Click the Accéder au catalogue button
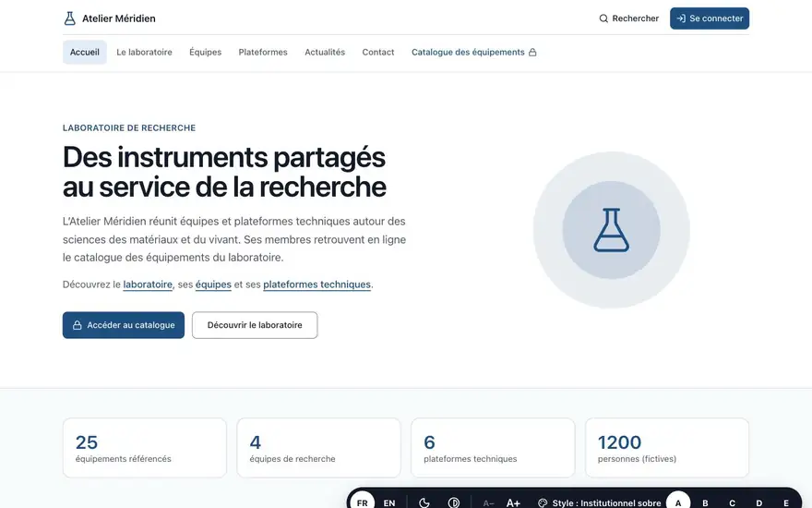The width and height of the screenshot is (812, 508). point(124,325)
